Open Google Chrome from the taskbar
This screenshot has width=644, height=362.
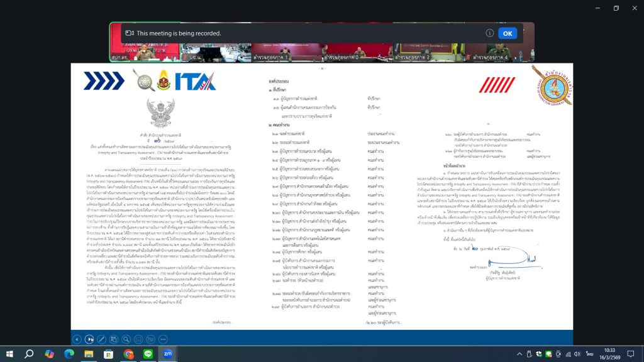[128, 354]
